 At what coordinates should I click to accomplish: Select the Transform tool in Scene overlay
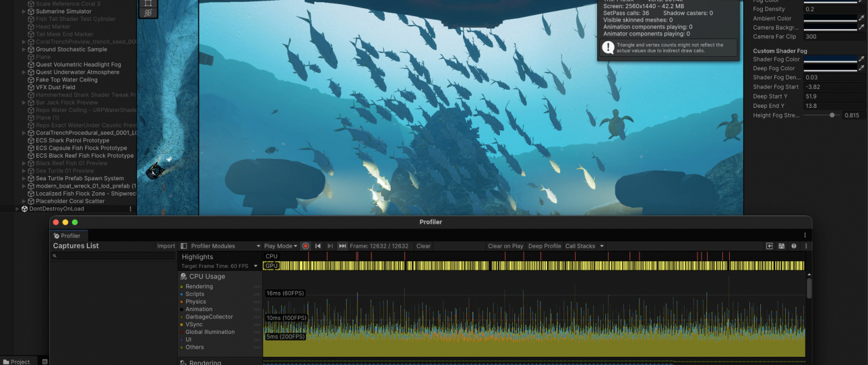tap(148, 13)
